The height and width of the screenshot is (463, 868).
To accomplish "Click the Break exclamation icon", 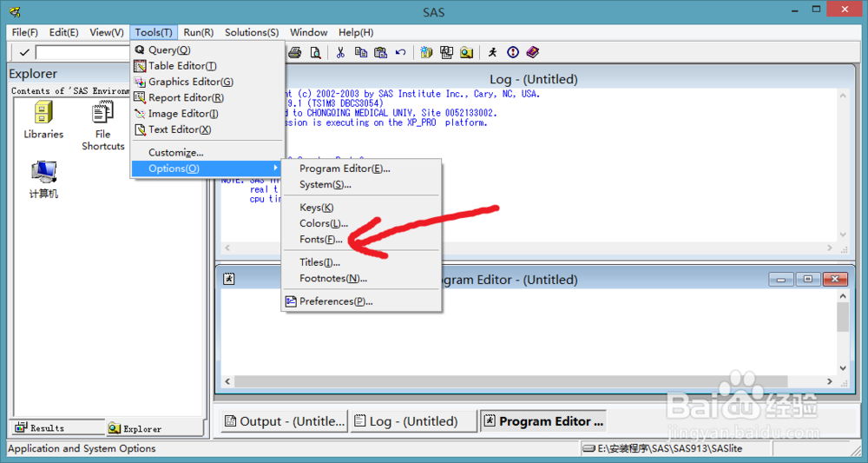I will click(513, 53).
